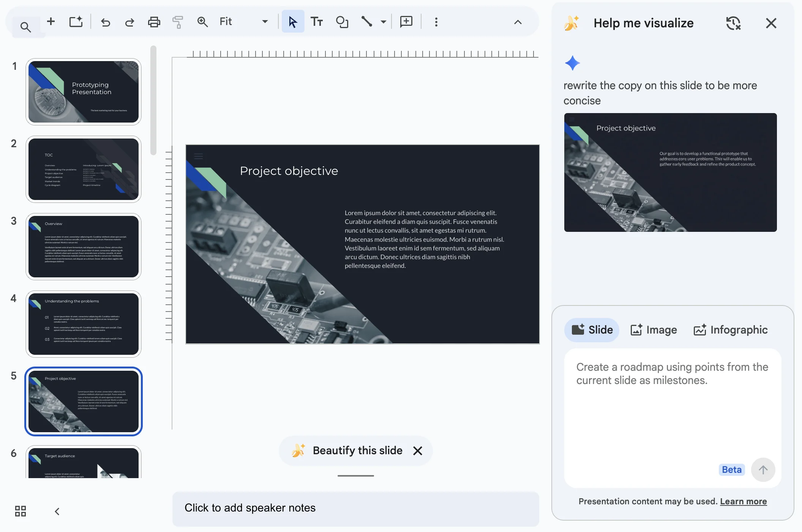
Task: Select the Understanding the problems slide thumbnail
Action: pyautogui.click(x=84, y=324)
